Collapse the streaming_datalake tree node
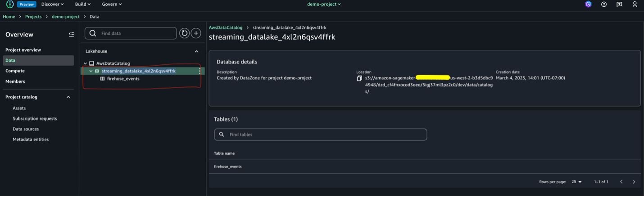The image size is (644, 198). pyautogui.click(x=91, y=71)
